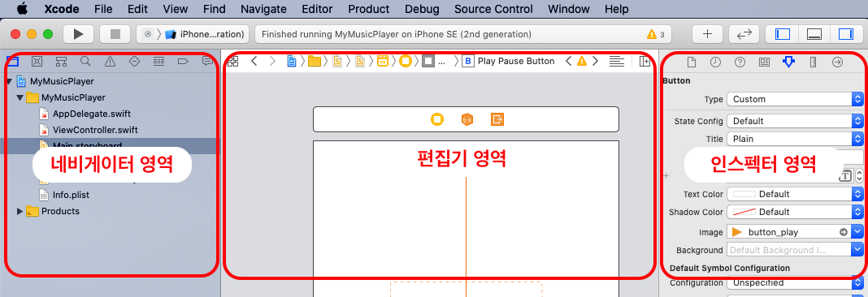
Task: Open the related items grid menu
Action: 233,62
